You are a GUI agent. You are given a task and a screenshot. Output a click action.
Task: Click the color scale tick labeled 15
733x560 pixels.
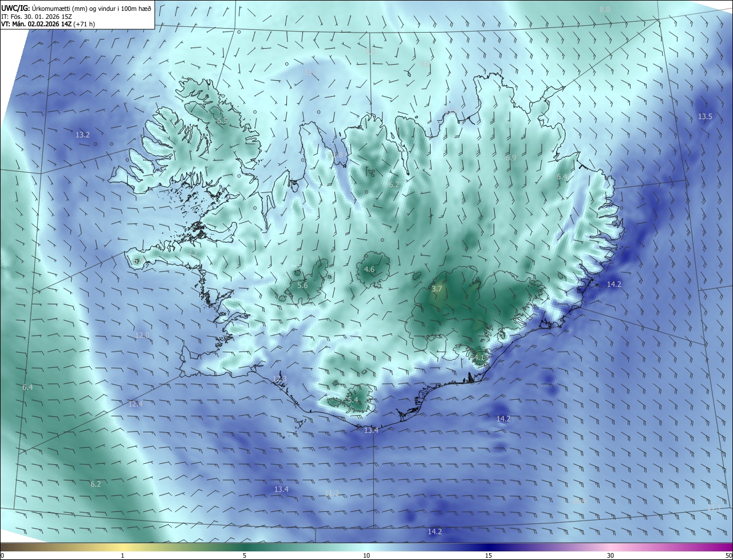pos(488,555)
